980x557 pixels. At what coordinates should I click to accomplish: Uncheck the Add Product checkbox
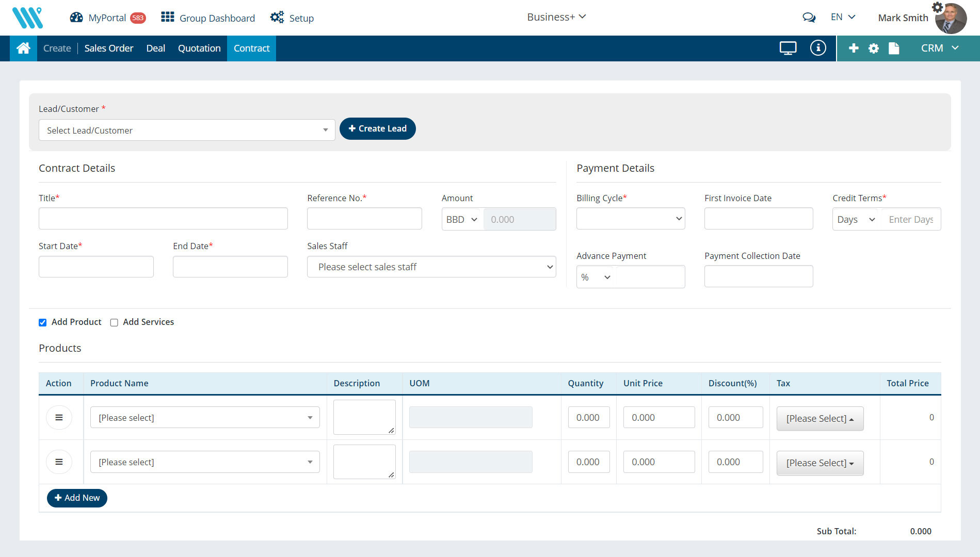(x=43, y=322)
